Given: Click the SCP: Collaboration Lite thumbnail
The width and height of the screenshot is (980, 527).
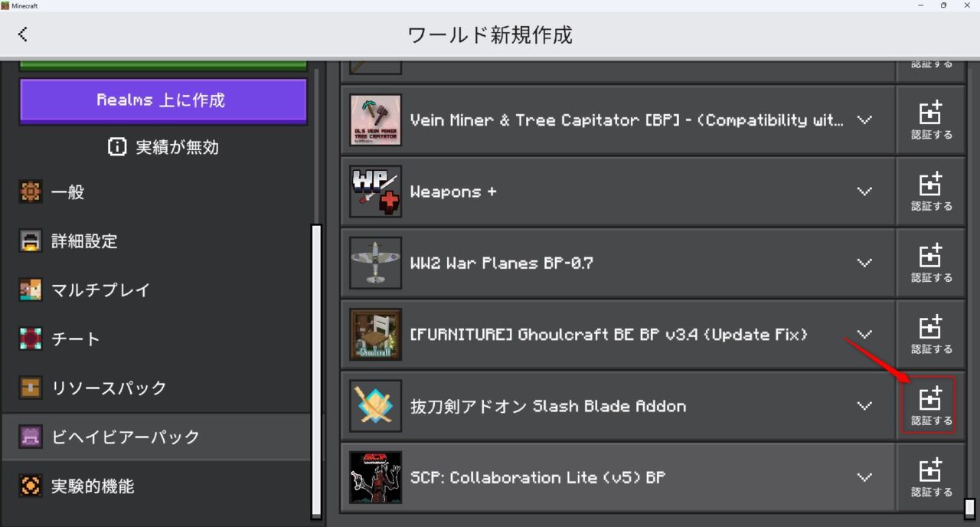Looking at the screenshot, I should coord(375,477).
